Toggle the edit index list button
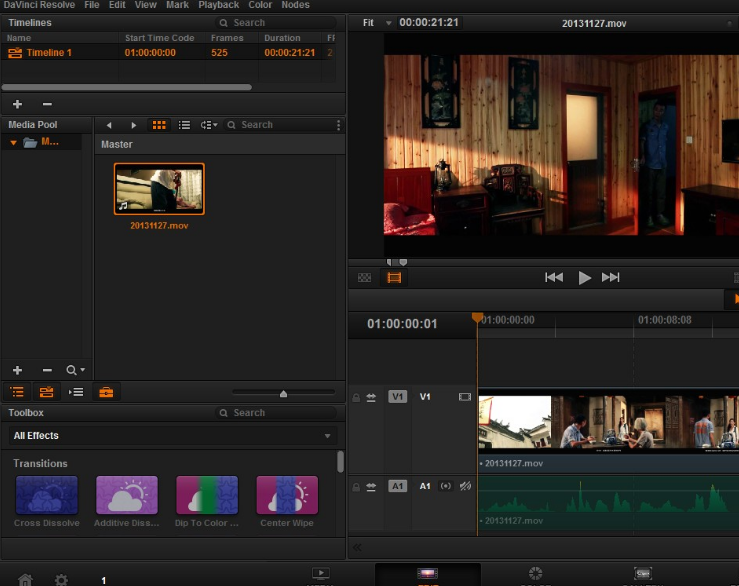The height and width of the screenshot is (586, 739). pos(76,392)
